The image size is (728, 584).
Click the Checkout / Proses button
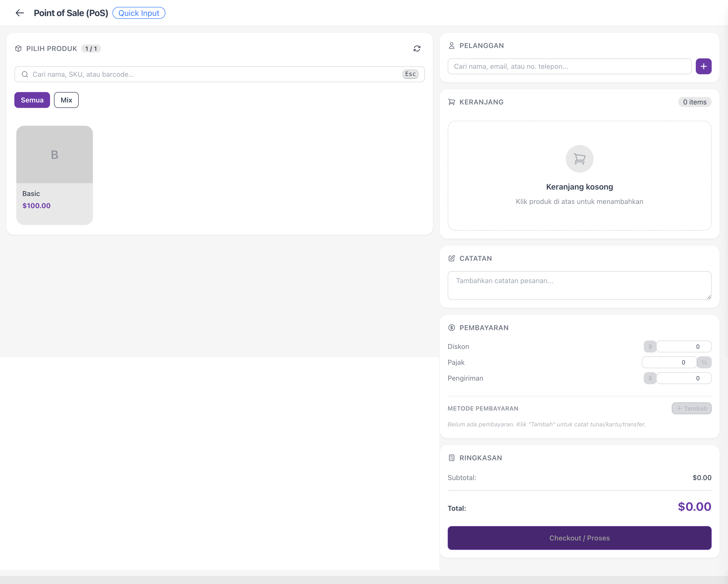[579, 538]
